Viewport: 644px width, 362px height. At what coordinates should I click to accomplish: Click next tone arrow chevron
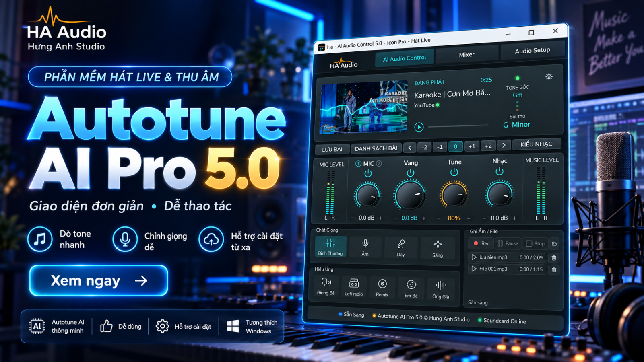(504, 145)
